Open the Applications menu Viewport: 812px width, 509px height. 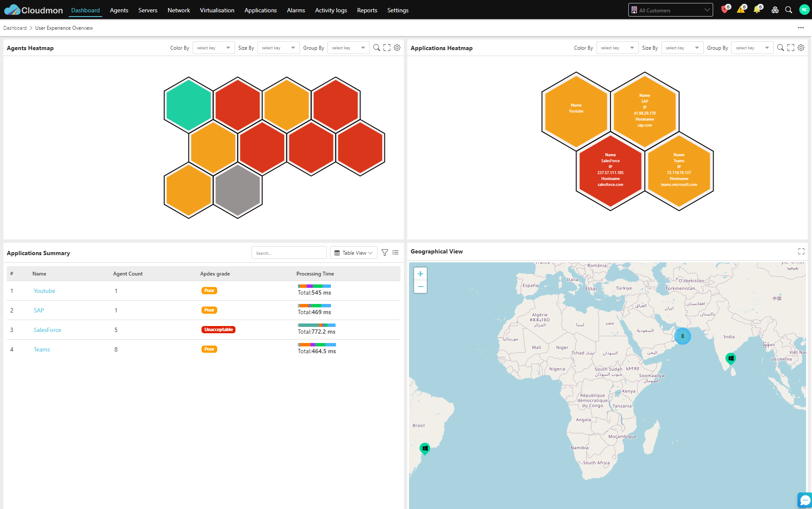click(260, 10)
